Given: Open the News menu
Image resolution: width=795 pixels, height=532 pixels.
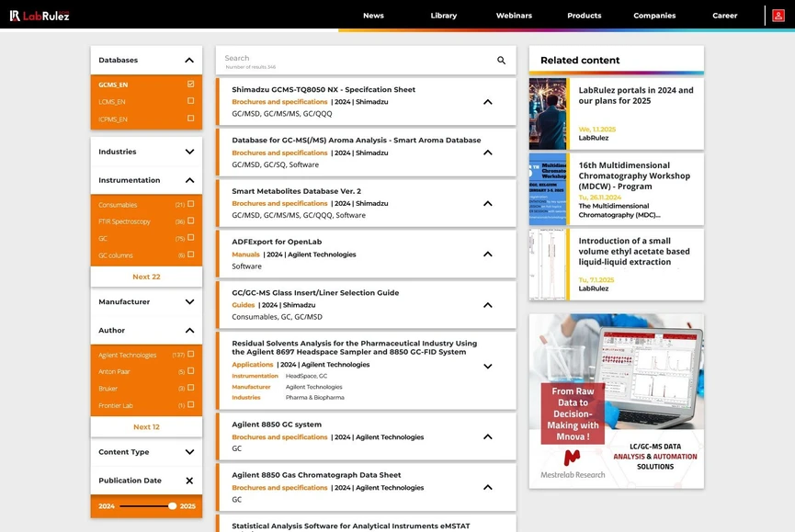Looking at the screenshot, I should coord(373,16).
